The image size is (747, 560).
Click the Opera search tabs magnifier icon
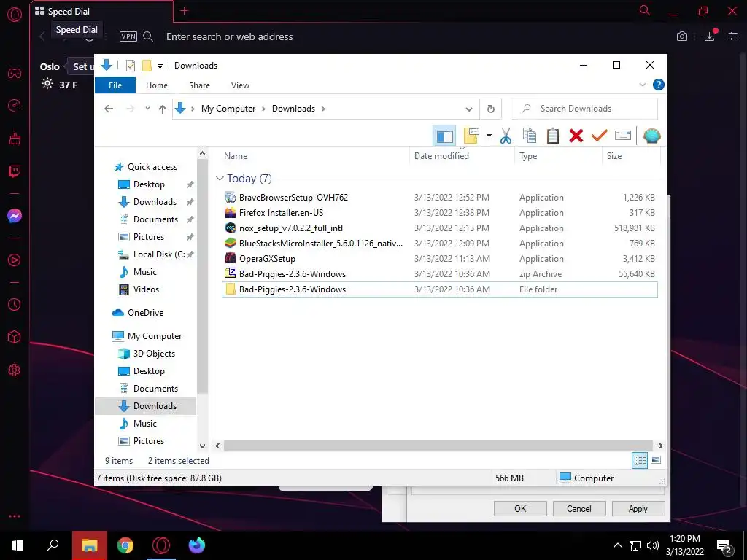click(645, 10)
